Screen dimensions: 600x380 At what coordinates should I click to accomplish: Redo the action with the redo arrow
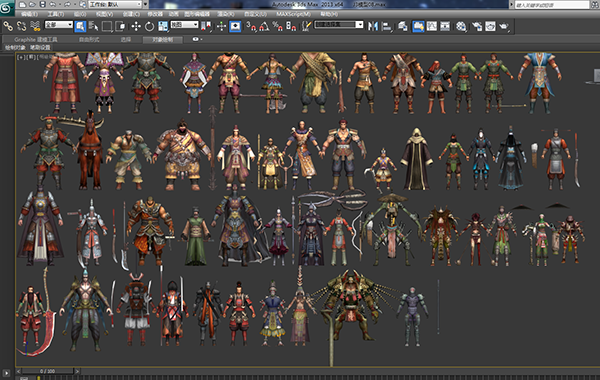[67, 5]
